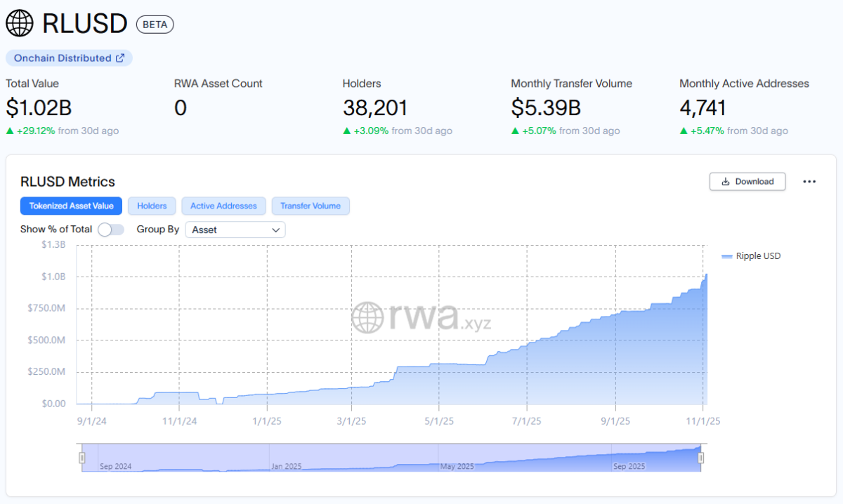Select the Tokenized Asset Value tab
Image resolution: width=843 pixels, height=504 pixels.
(71, 206)
